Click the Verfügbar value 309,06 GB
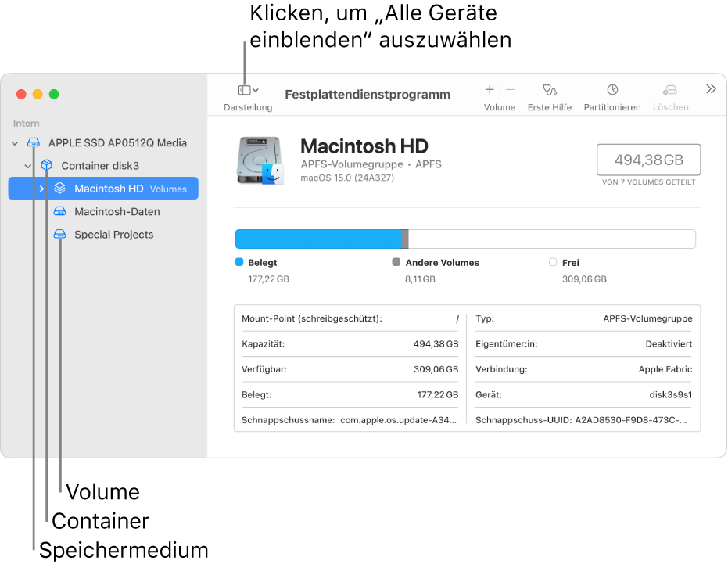The height and width of the screenshot is (568, 728). pos(436,370)
